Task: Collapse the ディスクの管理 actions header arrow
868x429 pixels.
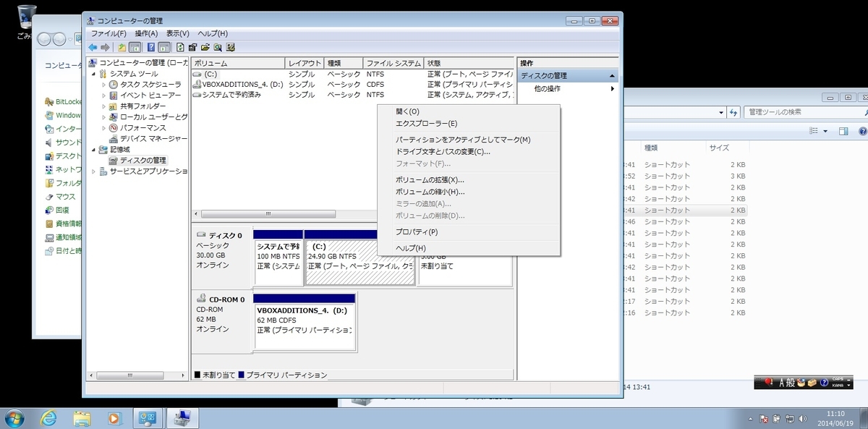Action: 612,76
